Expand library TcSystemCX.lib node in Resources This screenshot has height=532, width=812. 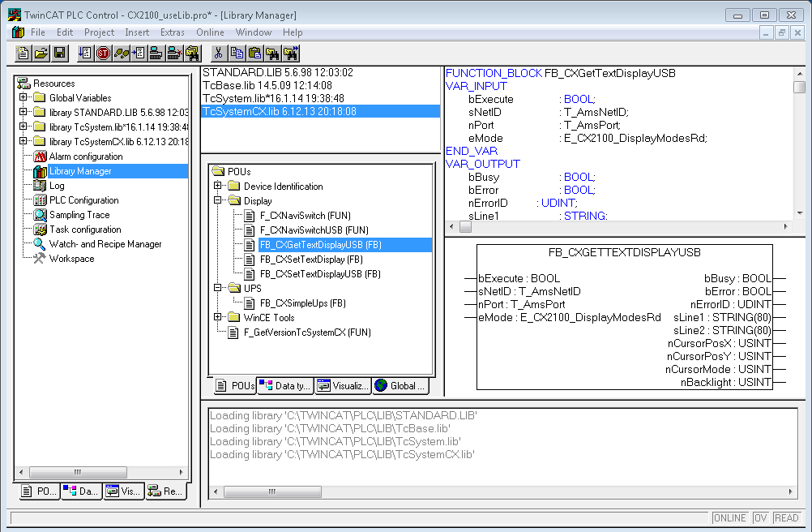23,140
